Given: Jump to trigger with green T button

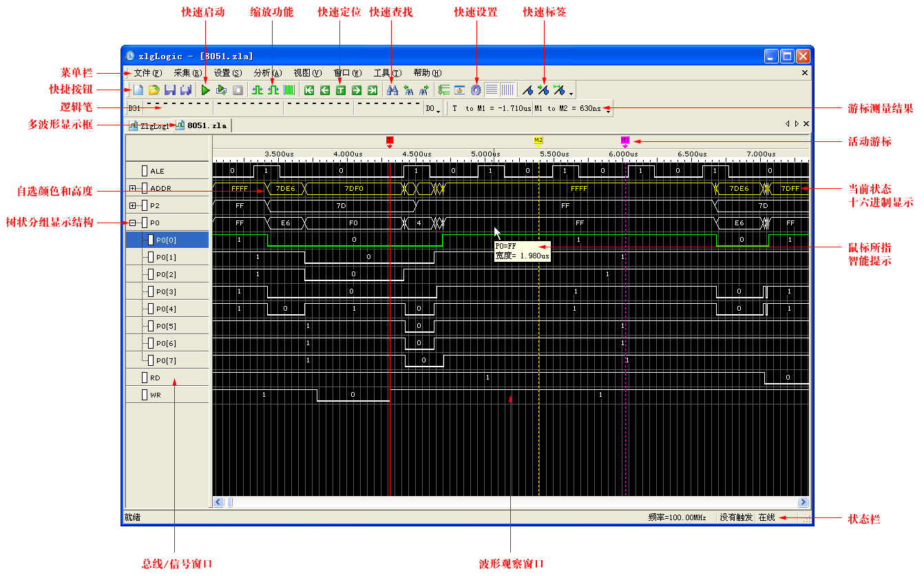Looking at the screenshot, I should (340, 90).
